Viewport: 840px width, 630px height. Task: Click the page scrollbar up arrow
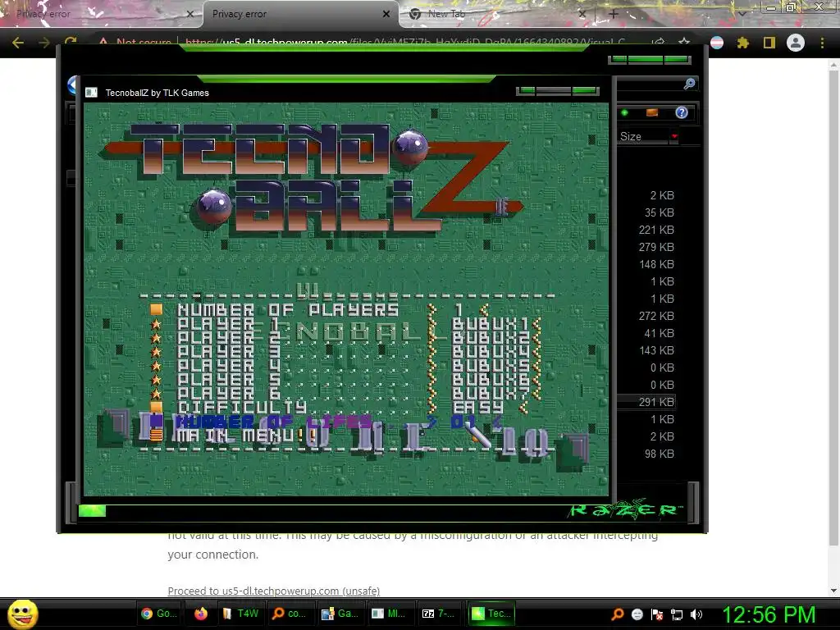833,64
